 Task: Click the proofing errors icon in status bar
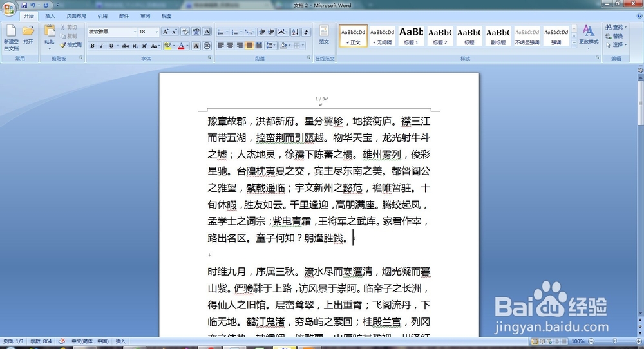(x=62, y=341)
